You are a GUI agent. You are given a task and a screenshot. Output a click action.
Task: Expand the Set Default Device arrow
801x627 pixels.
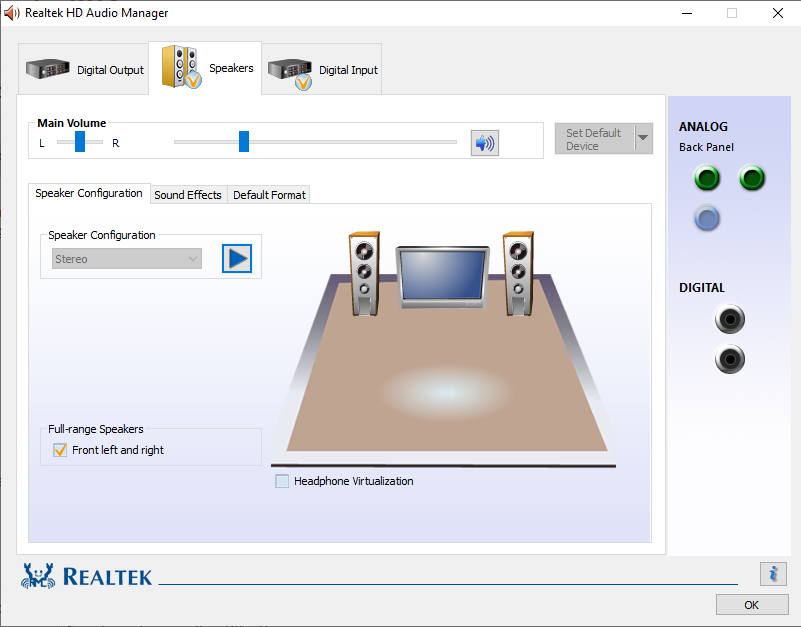pos(644,138)
